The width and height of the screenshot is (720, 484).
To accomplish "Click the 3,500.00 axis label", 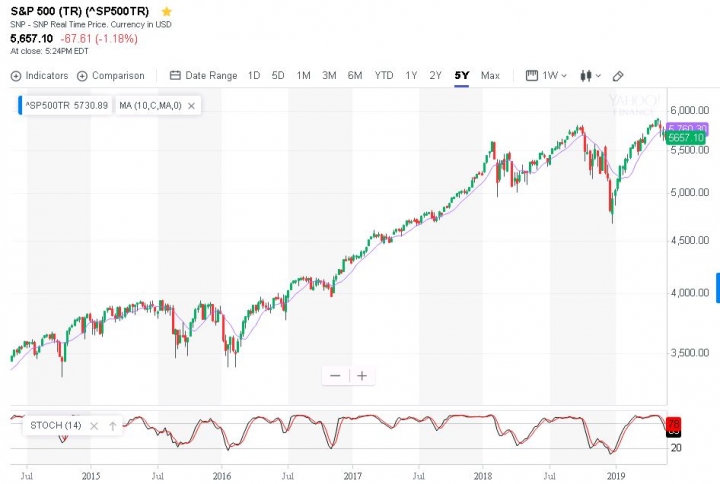I will [690, 353].
